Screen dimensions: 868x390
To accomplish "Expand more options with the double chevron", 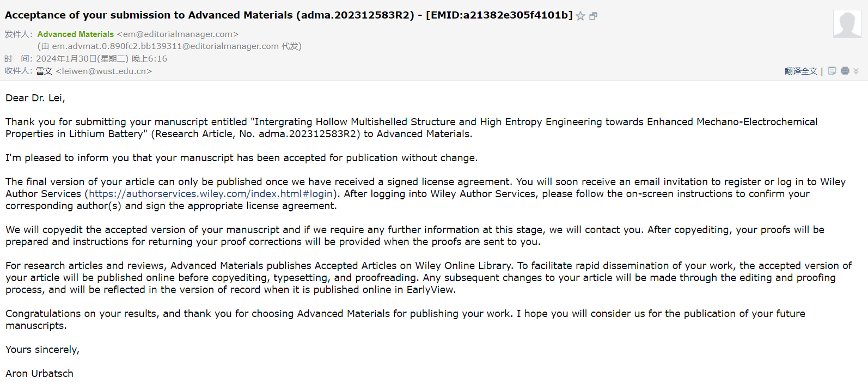I will (856, 71).
